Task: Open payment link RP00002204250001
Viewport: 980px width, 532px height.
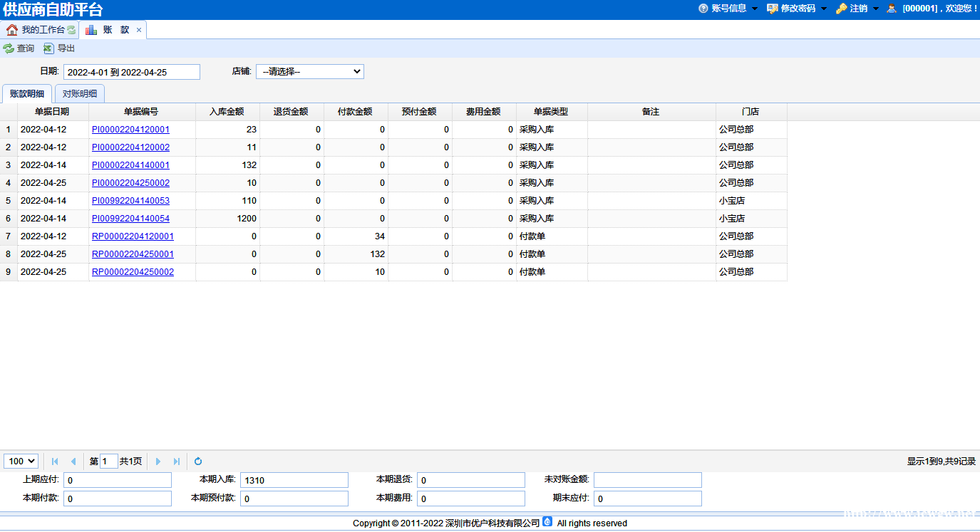Action: point(133,254)
